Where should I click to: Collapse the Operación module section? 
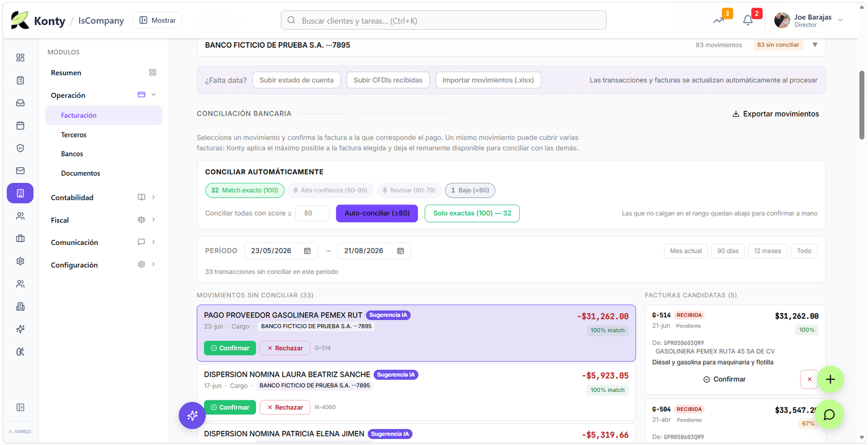[154, 95]
